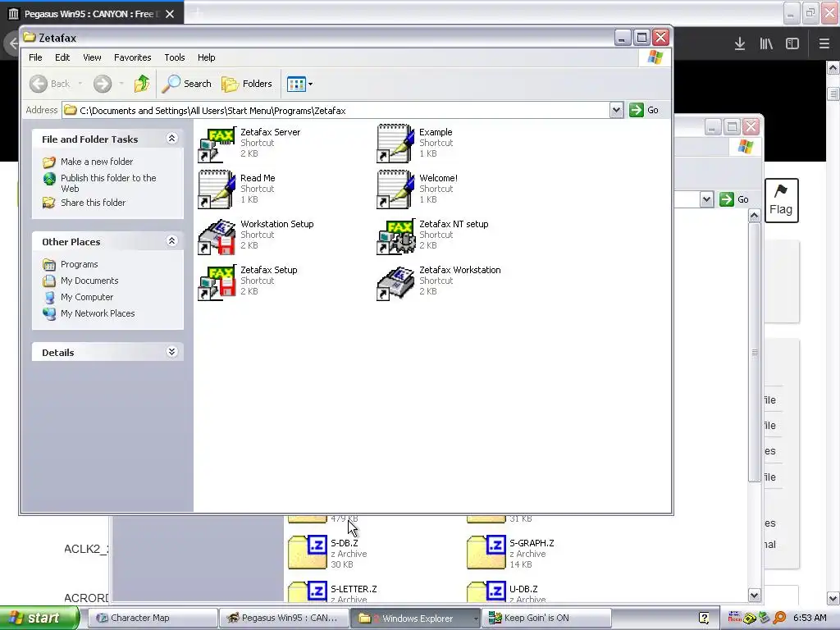840x630 pixels.
Task: Open the File menu
Action: 35,57
